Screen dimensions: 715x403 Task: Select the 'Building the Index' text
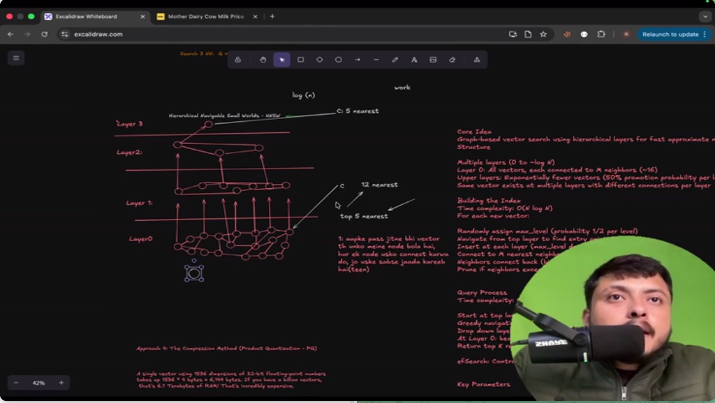point(489,201)
